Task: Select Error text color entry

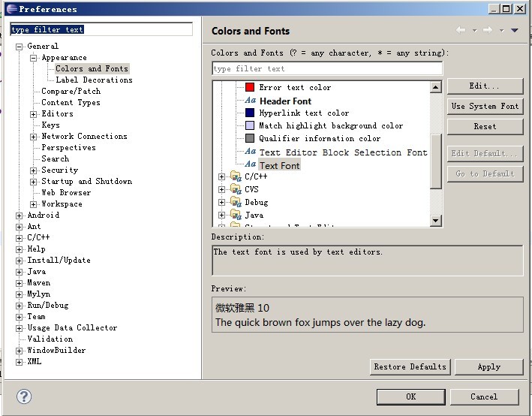Action: (x=295, y=87)
